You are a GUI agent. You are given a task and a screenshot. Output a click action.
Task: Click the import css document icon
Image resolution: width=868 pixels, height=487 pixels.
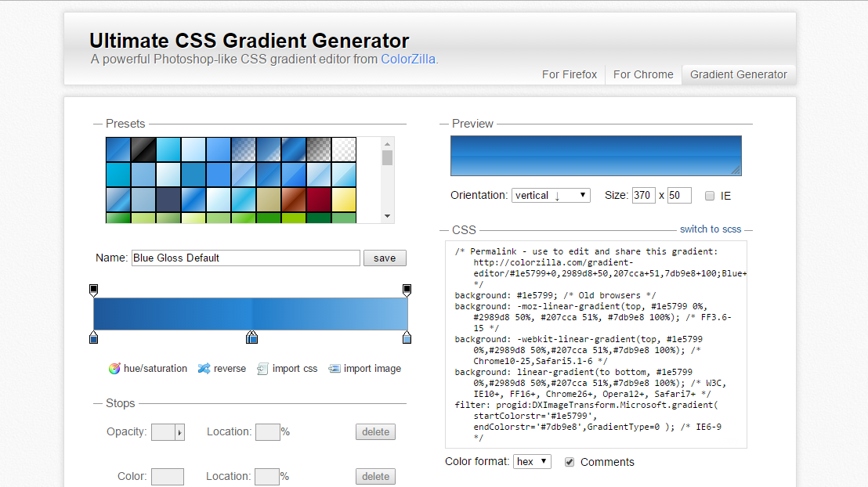[x=263, y=369]
